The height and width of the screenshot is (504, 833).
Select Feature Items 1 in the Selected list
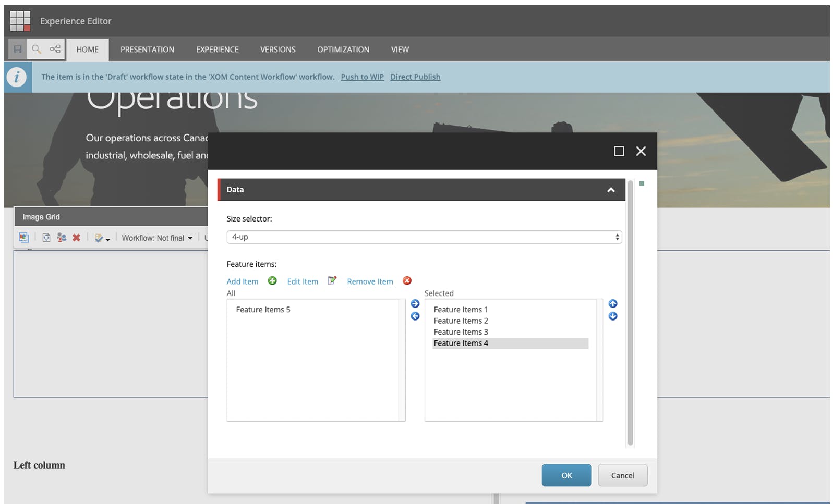click(x=461, y=310)
